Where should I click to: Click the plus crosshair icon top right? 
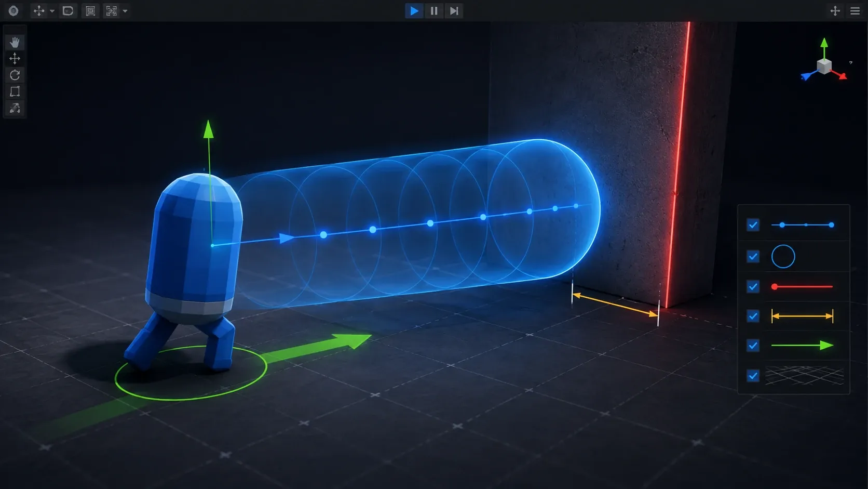pos(835,11)
